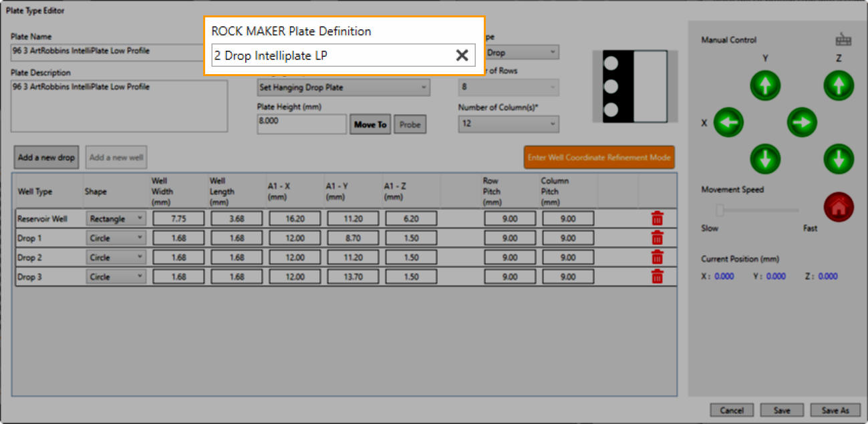This screenshot has height=424, width=868.
Task: Delete the Reservoir Well row
Action: click(x=657, y=218)
